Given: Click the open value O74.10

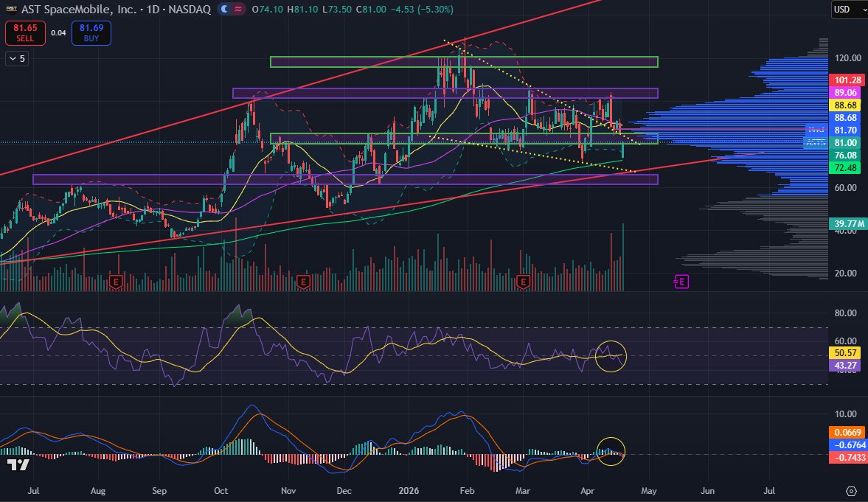Looking at the screenshot, I should tap(268, 10).
